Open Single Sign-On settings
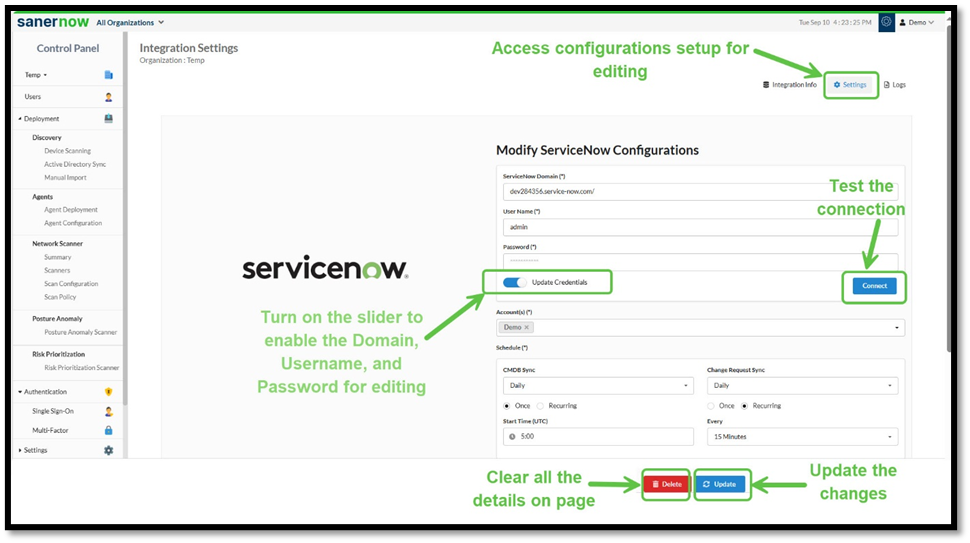 click(53, 411)
